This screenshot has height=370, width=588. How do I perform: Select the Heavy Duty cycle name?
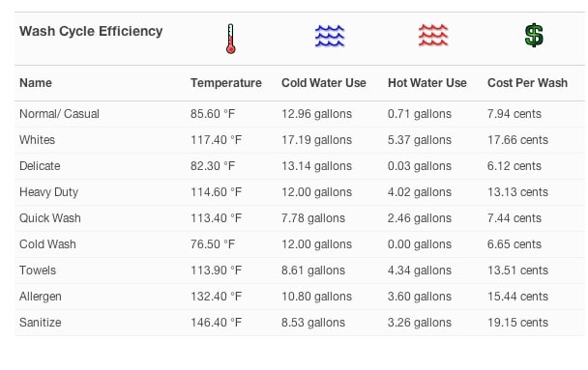48,192
